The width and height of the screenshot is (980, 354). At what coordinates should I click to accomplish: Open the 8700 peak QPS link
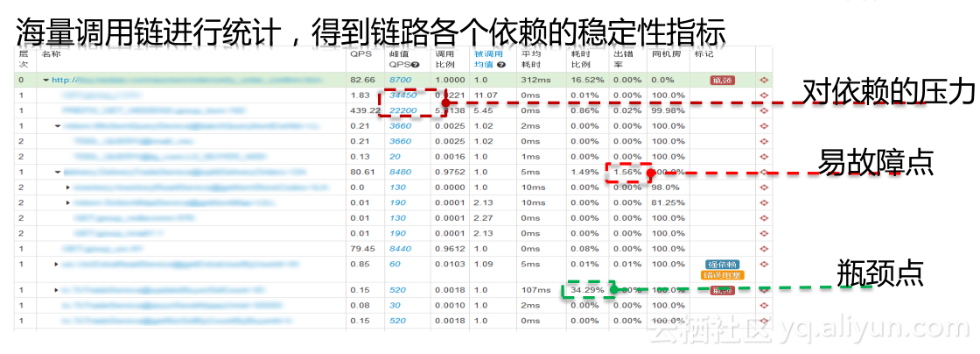click(401, 80)
